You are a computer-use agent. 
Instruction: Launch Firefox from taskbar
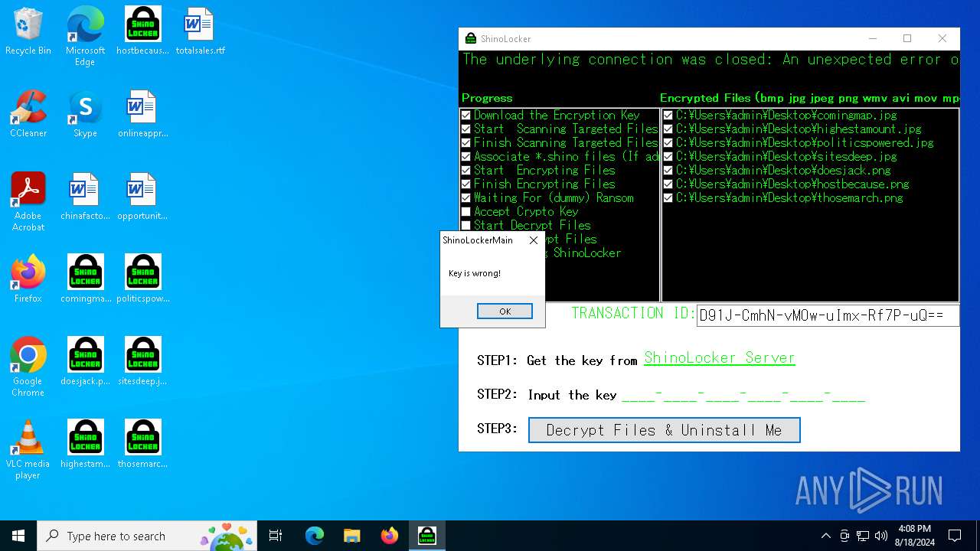(389, 536)
